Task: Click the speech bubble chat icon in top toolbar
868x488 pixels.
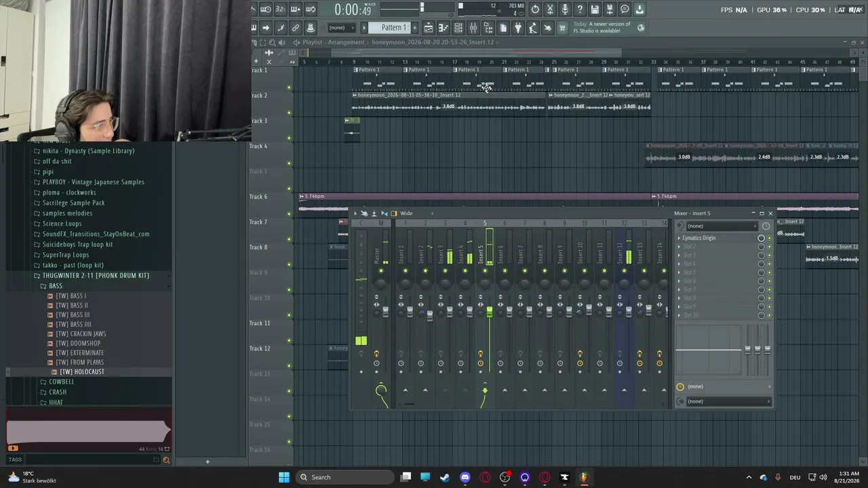Action: [625, 9]
